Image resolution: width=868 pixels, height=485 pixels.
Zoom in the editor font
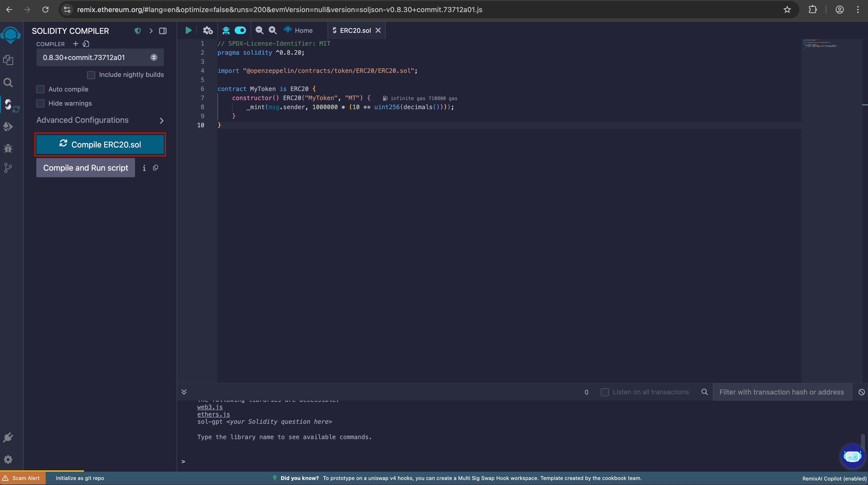(x=273, y=30)
